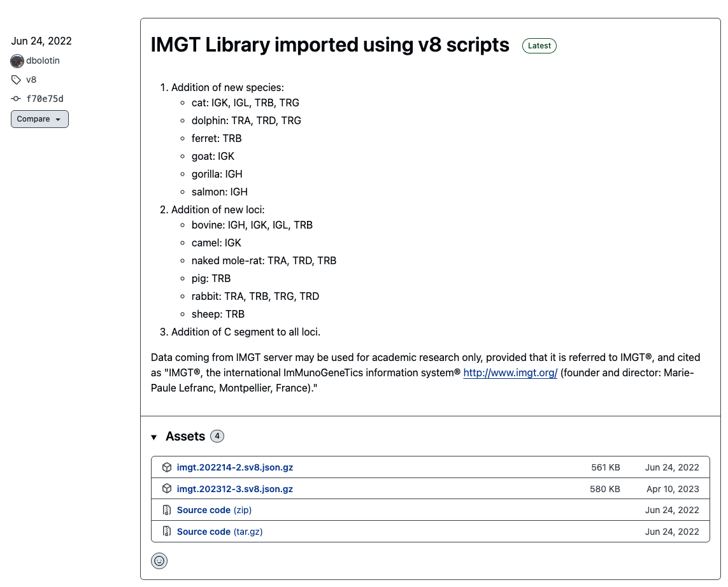Open the v8 tag link
Viewport: 728px width, 587px height.
point(31,80)
